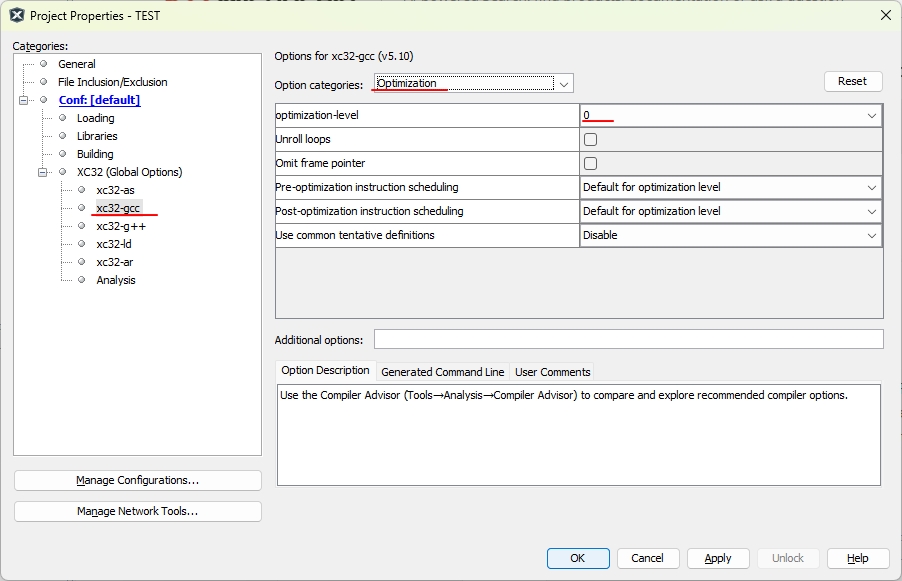Click the Additional options input field
This screenshot has width=902, height=581.
pyautogui.click(x=629, y=339)
